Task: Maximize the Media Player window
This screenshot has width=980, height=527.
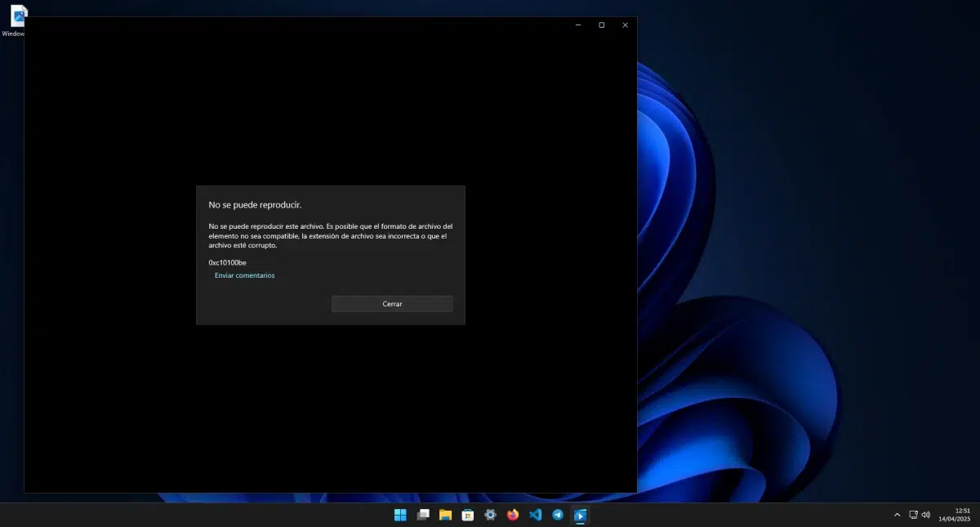Action: [601, 25]
